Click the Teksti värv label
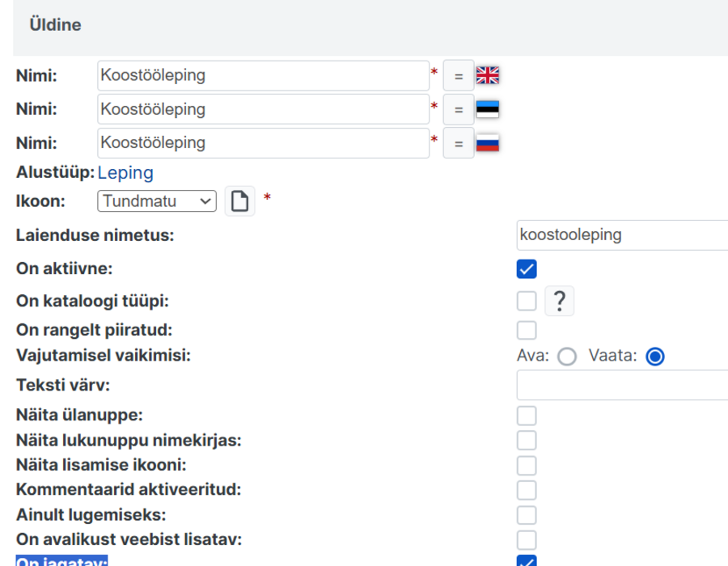The width and height of the screenshot is (728, 566). [63, 385]
